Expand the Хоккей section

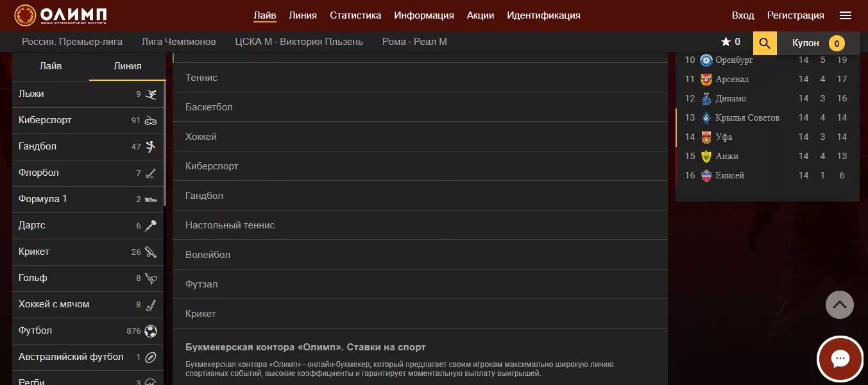[x=420, y=137]
